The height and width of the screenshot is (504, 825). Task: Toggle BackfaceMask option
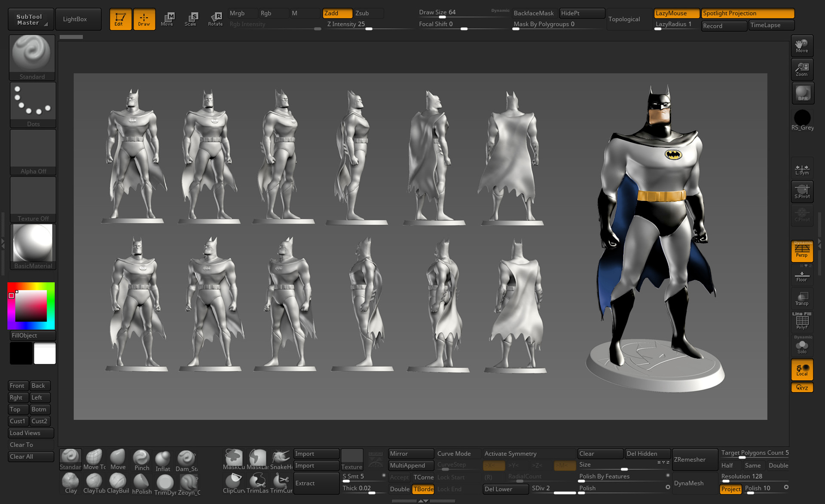pyautogui.click(x=535, y=13)
